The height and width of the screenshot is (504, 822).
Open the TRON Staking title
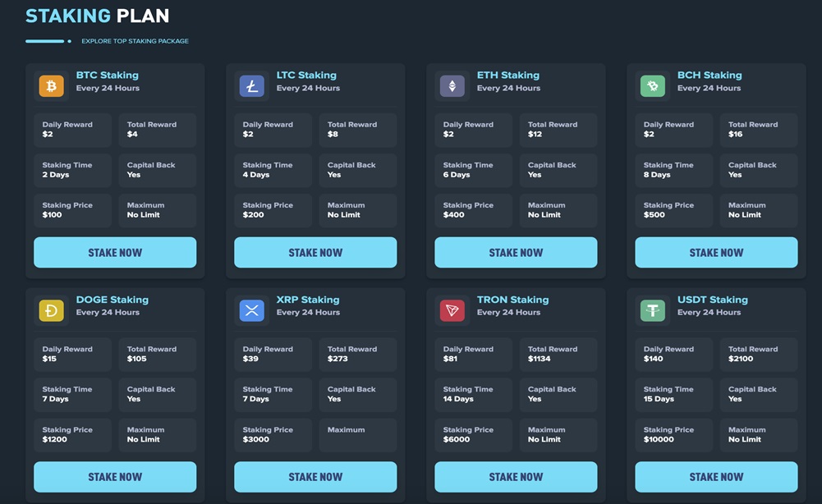point(512,300)
